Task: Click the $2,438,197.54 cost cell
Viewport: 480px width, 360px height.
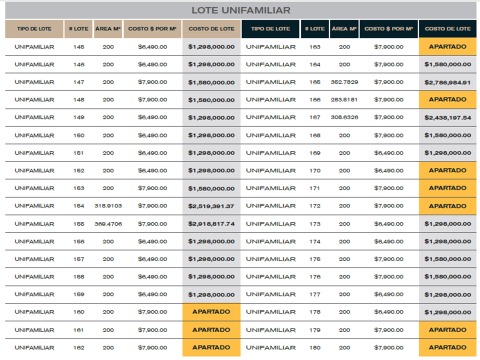Action: click(x=448, y=118)
